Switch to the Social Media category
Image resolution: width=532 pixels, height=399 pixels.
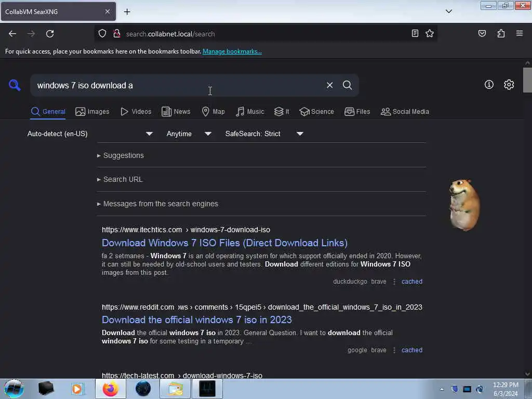coord(405,112)
